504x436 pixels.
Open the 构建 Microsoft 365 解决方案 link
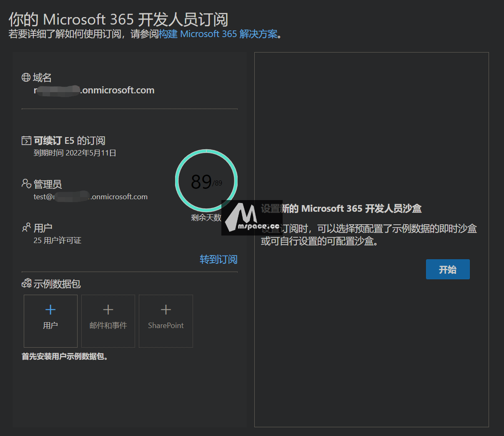pos(218,34)
